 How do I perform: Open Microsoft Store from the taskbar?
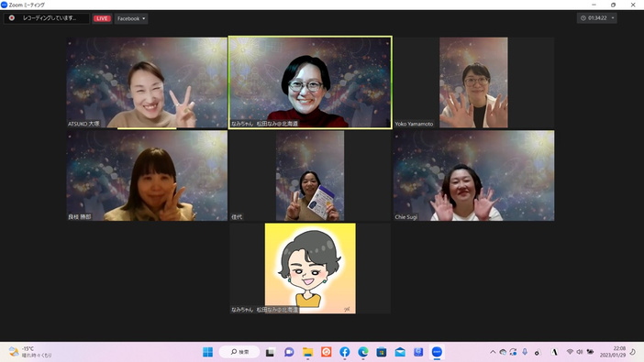point(382,352)
